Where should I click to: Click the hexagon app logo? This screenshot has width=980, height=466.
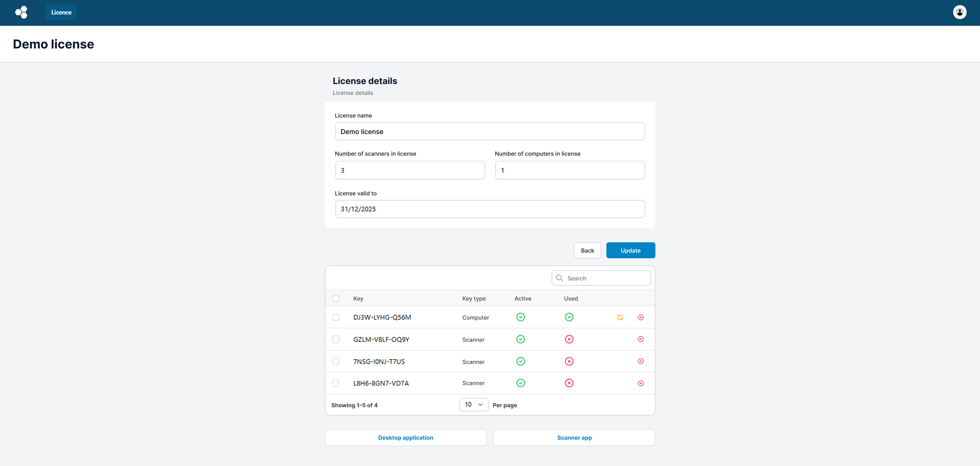[x=21, y=12]
